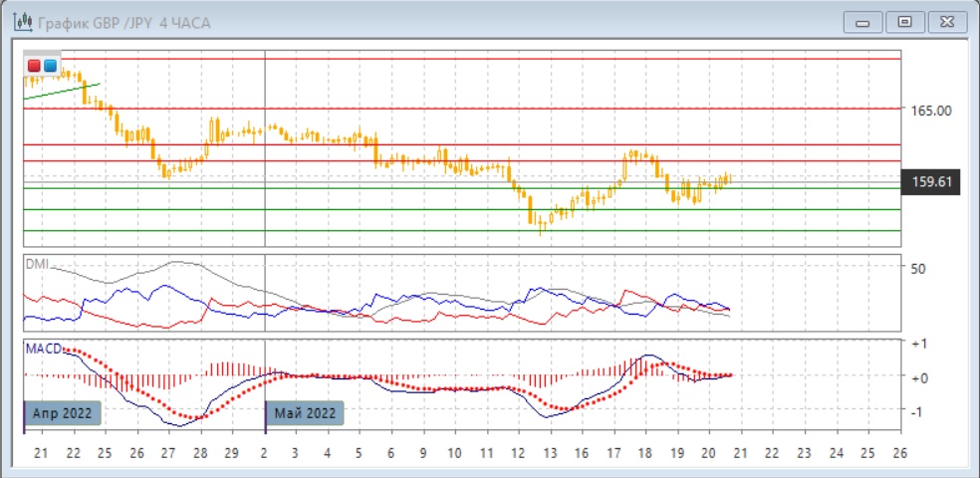Click date 18 on time axis

pyautogui.click(x=645, y=453)
